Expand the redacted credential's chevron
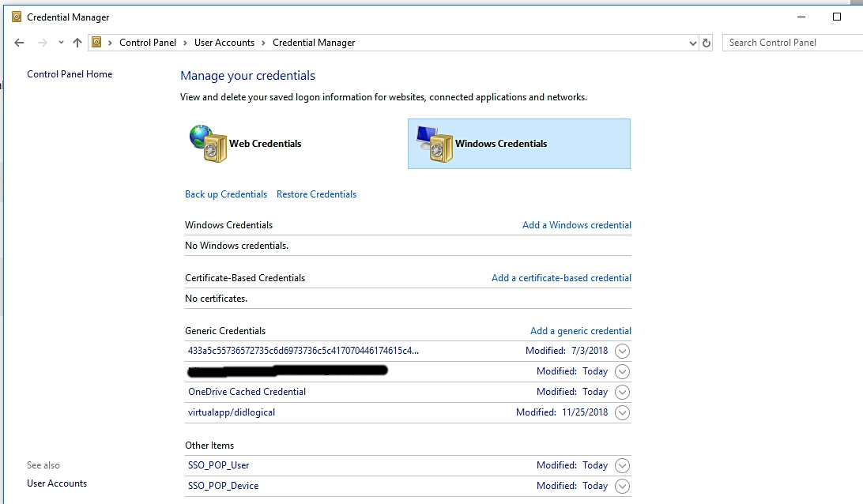 tap(622, 371)
